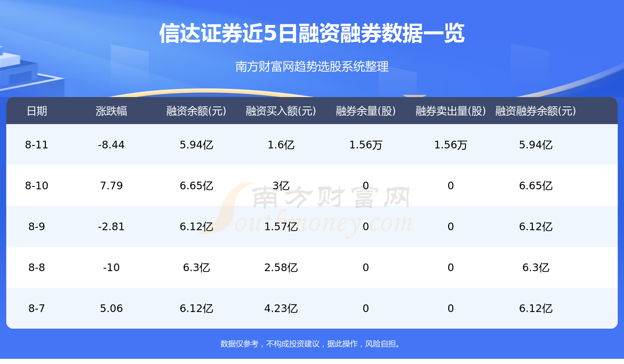The width and height of the screenshot is (624, 364).
Task: Select 8-9 融资融券余额 value 6.12亿
Action: coord(536,226)
